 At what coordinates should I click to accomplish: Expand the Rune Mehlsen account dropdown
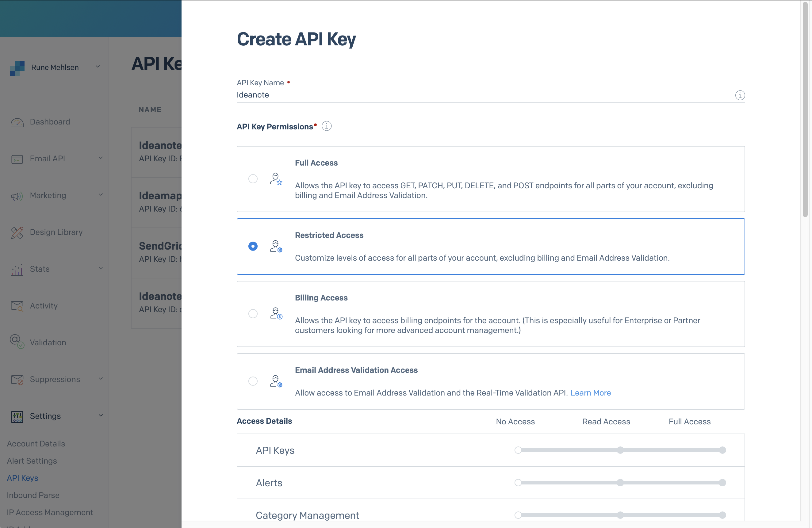click(x=98, y=67)
